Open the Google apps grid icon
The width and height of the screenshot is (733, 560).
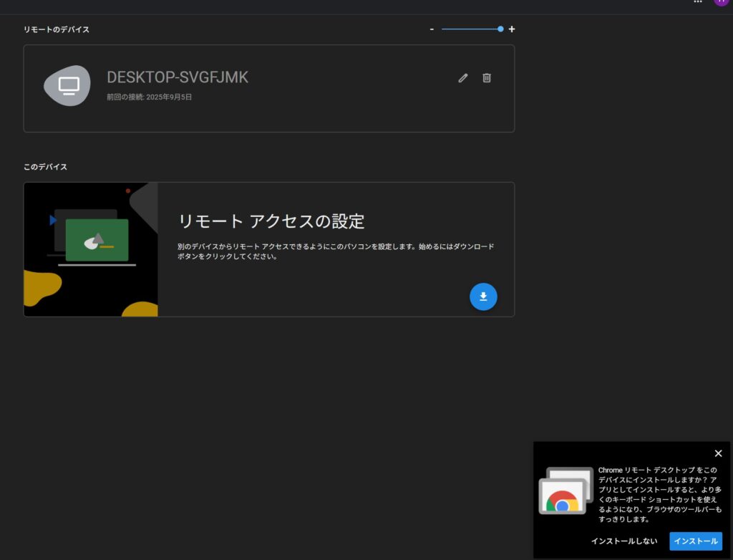(x=698, y=2)
